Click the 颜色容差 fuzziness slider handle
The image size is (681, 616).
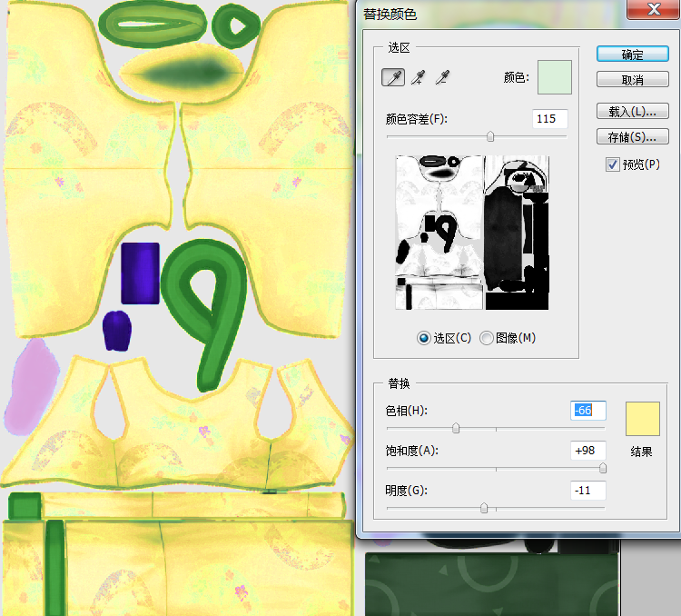coord(490,136)
